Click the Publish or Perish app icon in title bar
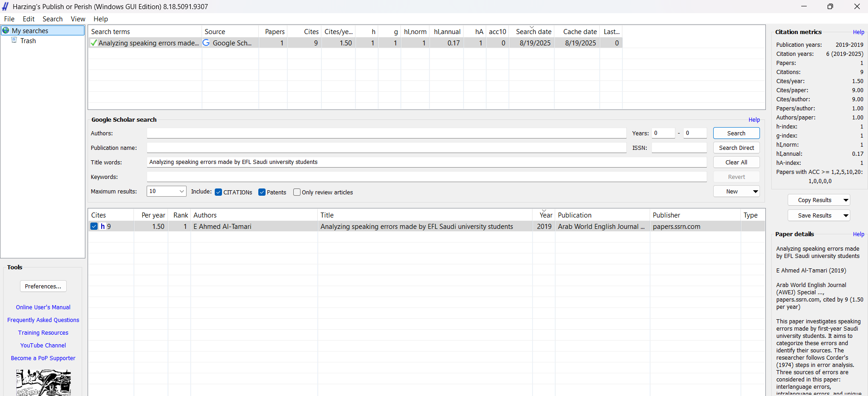Screen dimensions: 868x396 click(x=5, y=6)
